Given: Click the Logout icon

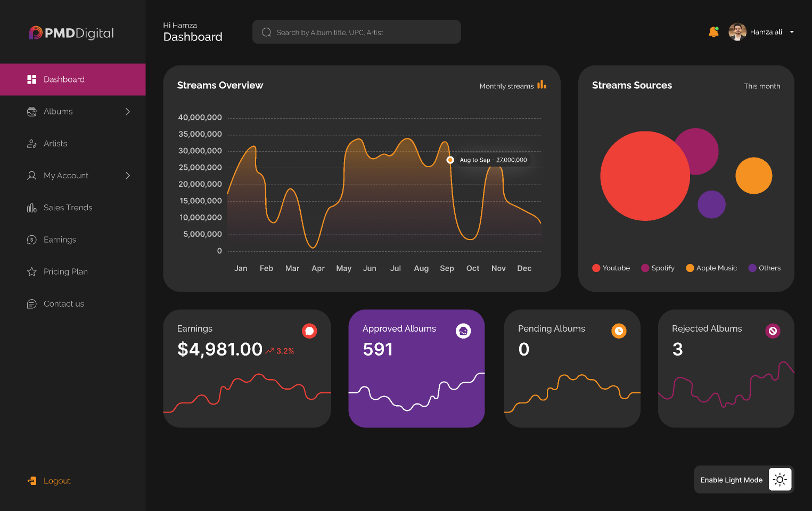Looking at the screenshot, I should [x=32, y=481].
